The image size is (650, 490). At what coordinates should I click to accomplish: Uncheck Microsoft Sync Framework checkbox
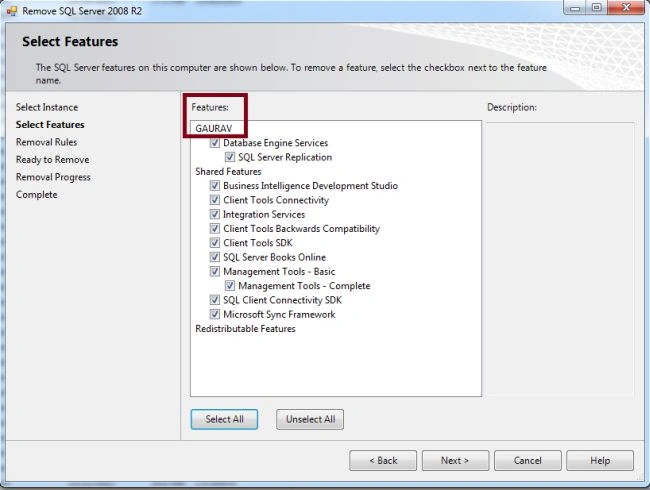click(215, 314)
